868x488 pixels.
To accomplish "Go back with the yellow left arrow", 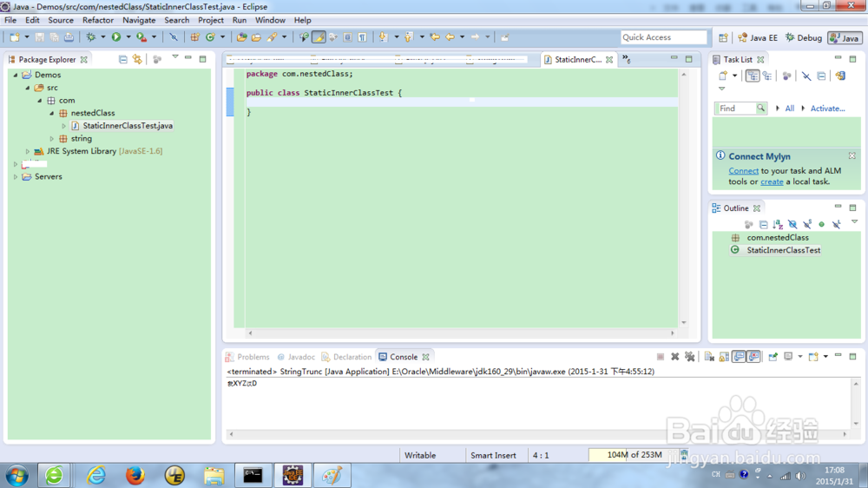I will pos(450,37).
